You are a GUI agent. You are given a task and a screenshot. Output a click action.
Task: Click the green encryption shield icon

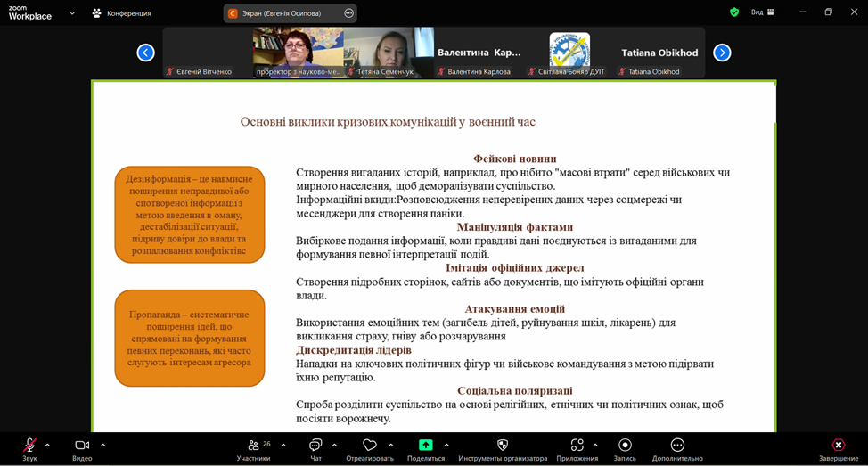pos(734,12)
